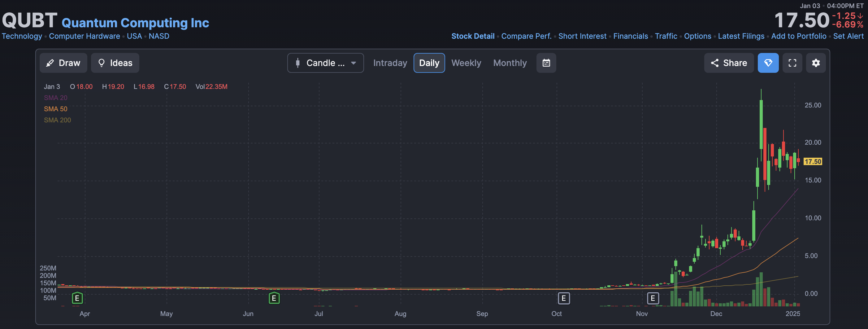Open the Short Interest link
The height and width of the screenshot is (329, 868).
click(x=582, y=36)
